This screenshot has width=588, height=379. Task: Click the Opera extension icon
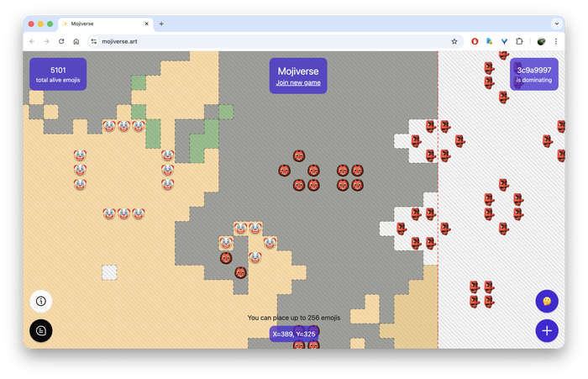(475, 41)
